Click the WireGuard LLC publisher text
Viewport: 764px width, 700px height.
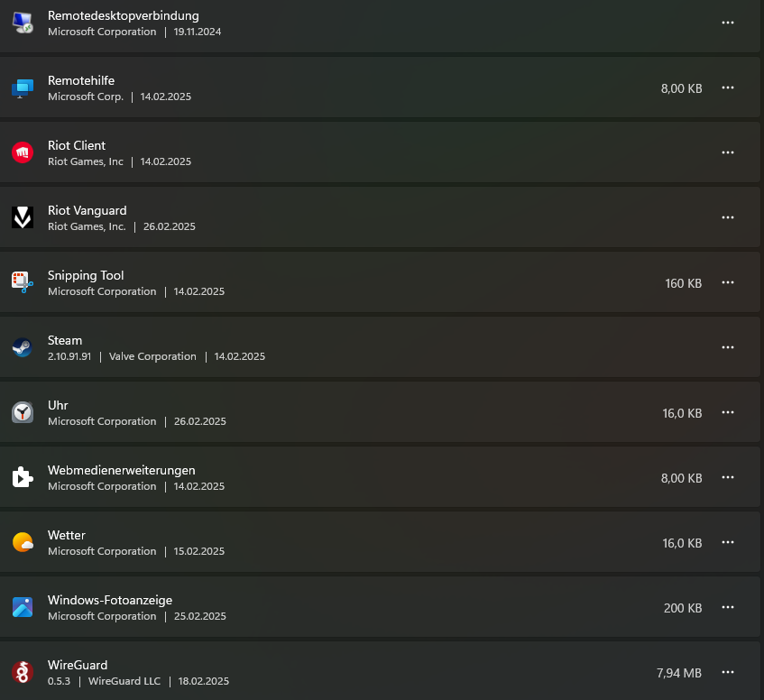click(x=124, y=681)
